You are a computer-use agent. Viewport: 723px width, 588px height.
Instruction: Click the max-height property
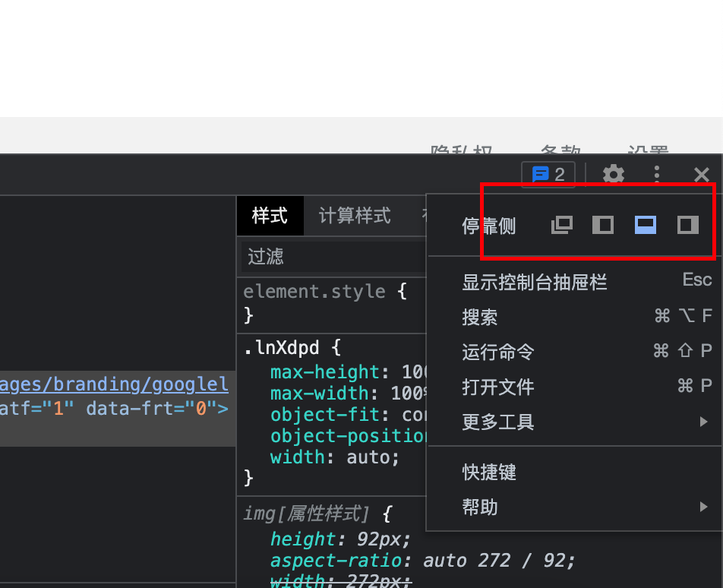click(324, 371)
